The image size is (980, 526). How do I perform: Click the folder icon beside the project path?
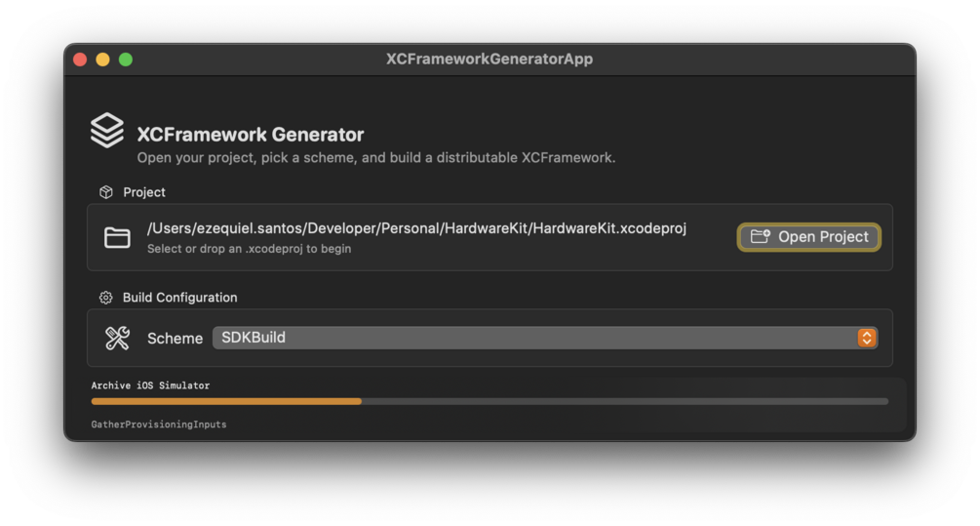pos(117,237)
